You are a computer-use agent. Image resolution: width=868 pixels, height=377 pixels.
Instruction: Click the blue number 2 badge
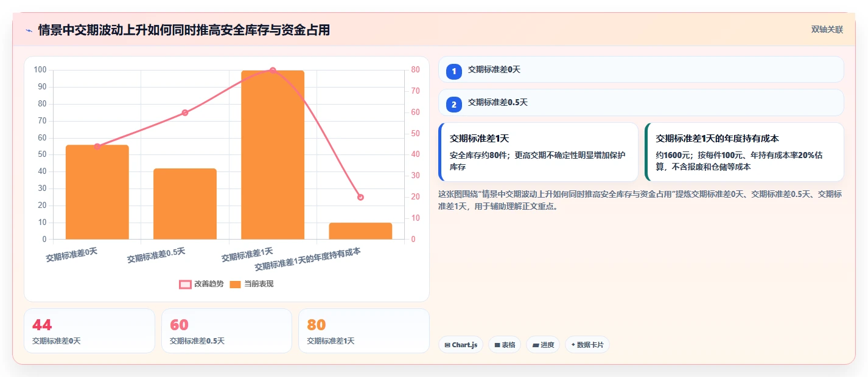453,105
